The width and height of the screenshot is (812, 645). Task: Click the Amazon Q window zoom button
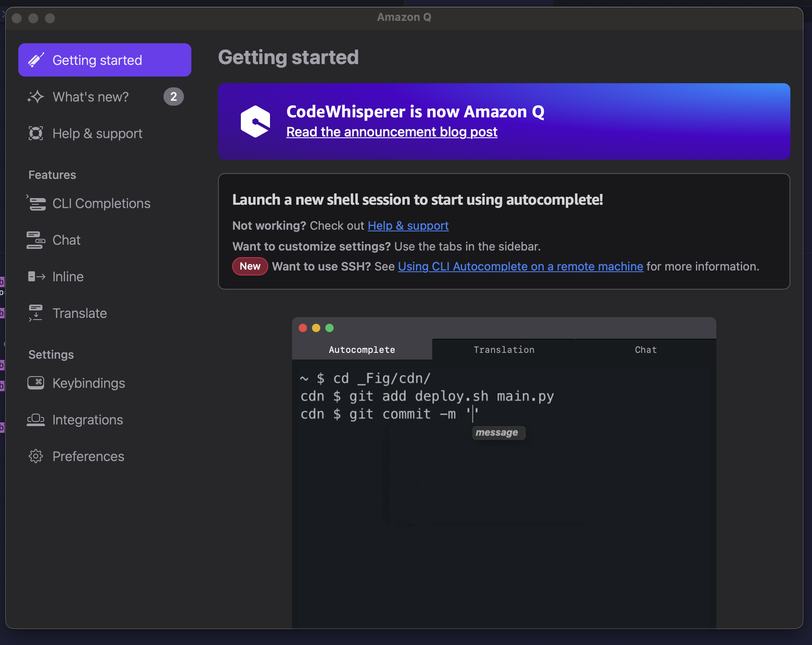pos(50,18)
